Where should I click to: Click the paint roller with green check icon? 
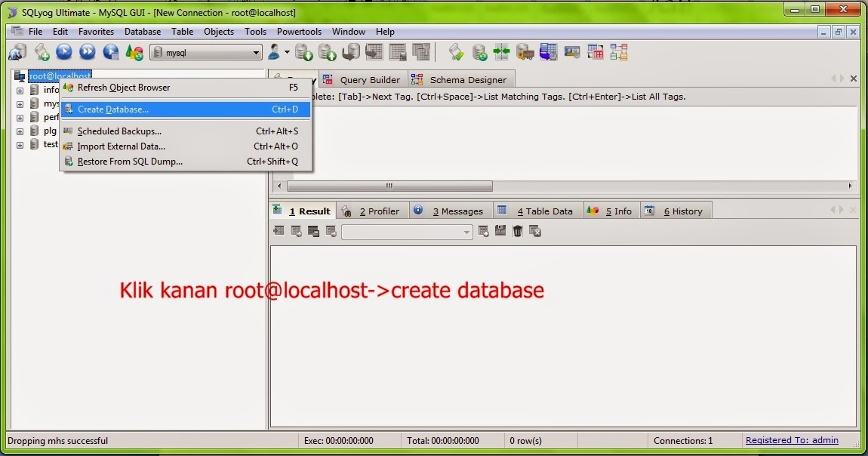tap(456, 52)
